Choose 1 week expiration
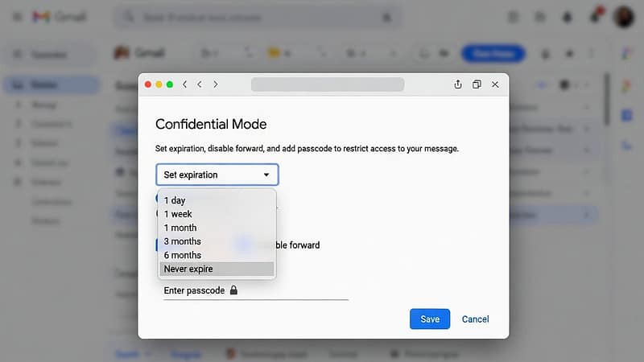 217,214
